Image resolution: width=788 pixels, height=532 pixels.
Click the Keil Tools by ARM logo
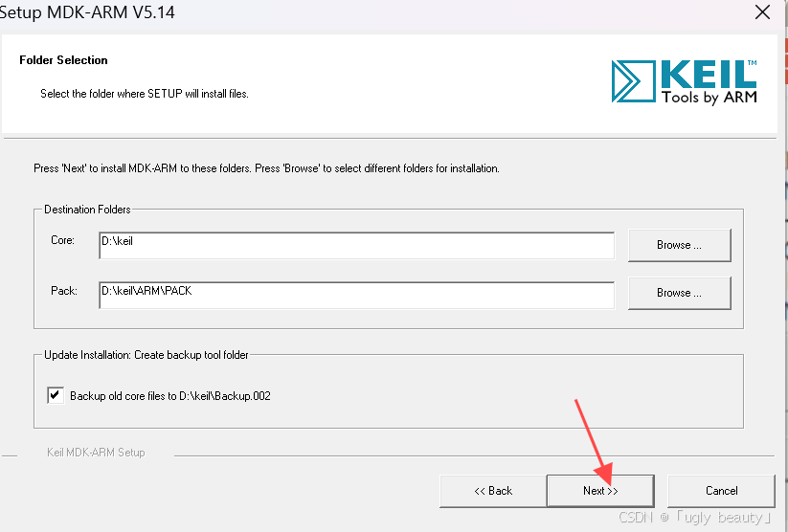tap(684, 82)
